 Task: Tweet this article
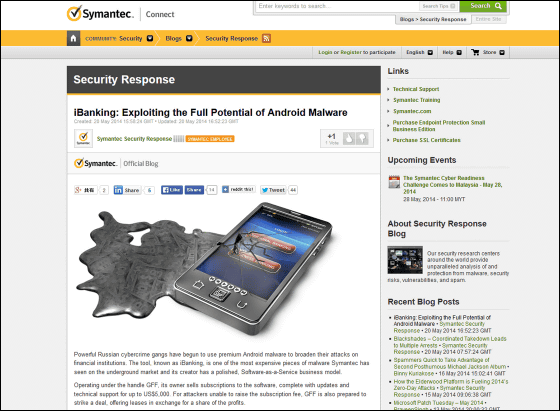pyautogui.click(x=273, y=190)
